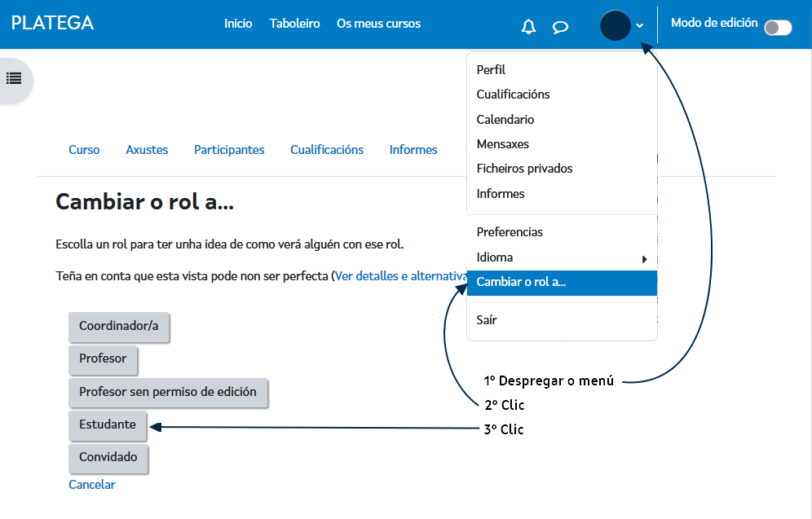The image size is (812, 519).
Task: Click the PLATEGA logo
Action: 52,24
